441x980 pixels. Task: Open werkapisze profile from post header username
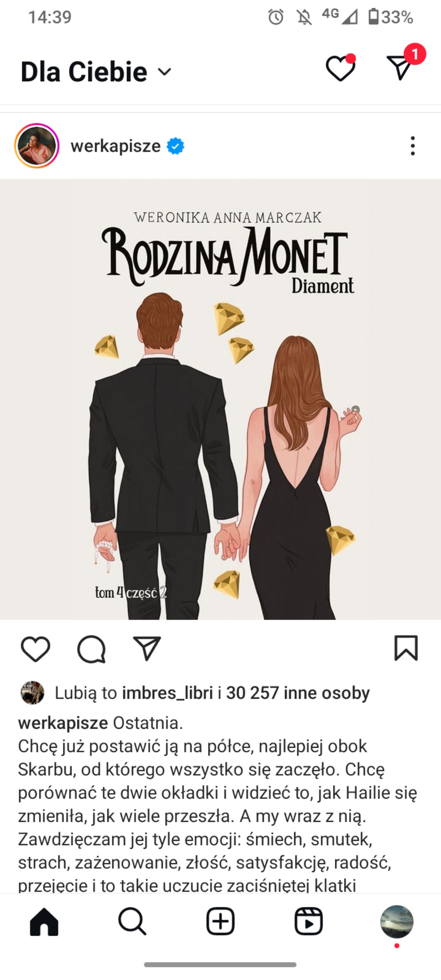tap(116, 146)
